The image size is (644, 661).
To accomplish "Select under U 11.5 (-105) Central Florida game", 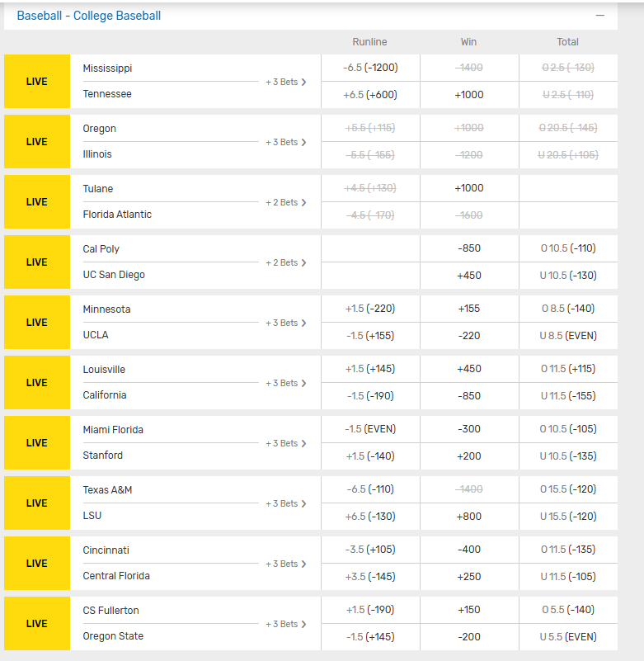I will point(568,577).
